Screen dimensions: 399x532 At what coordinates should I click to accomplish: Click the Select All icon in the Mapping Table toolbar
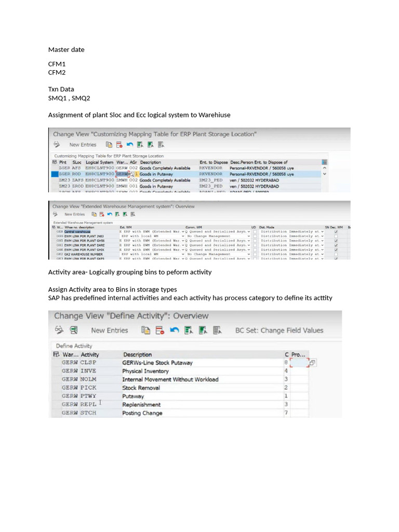pos(140,144)
